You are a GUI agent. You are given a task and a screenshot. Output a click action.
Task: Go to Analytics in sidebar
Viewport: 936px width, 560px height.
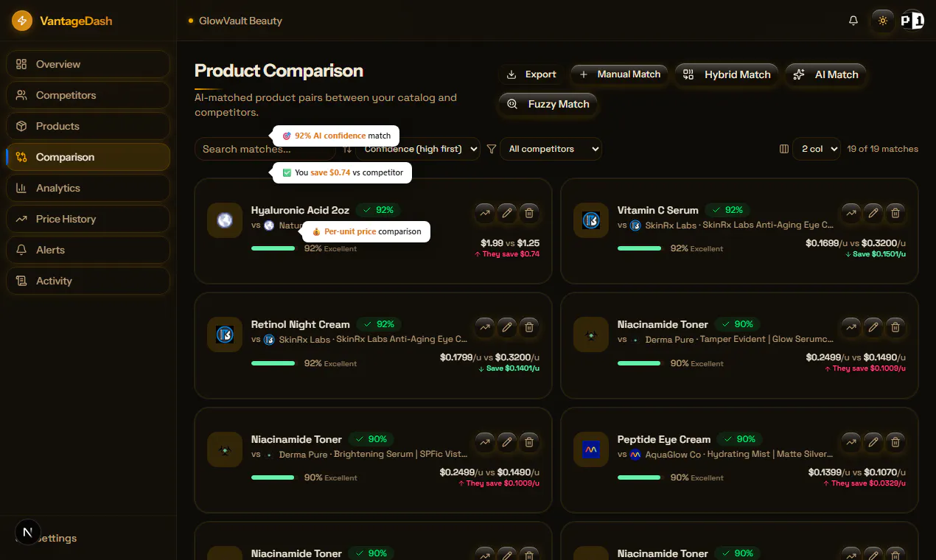[88, 188]
